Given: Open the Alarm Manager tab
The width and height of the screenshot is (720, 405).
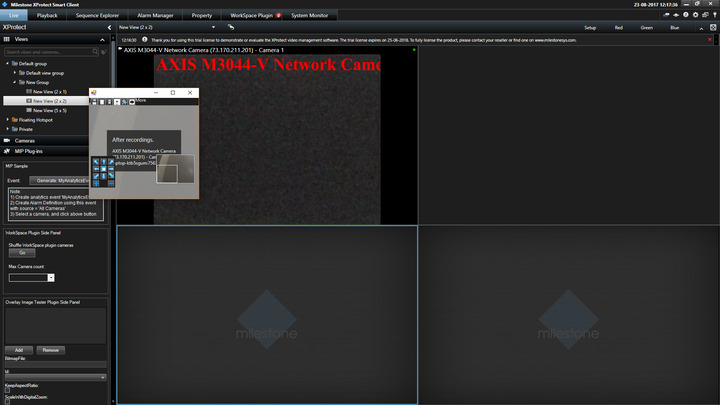Looking at the screenshot, I should point(155,16).
